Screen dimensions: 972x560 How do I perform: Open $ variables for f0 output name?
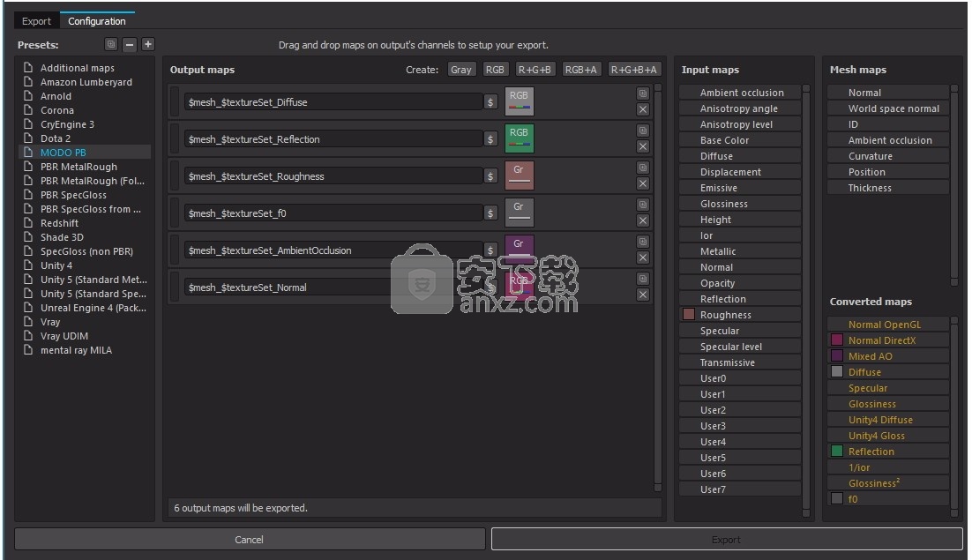pyautogui.click(x=490, y=213)
